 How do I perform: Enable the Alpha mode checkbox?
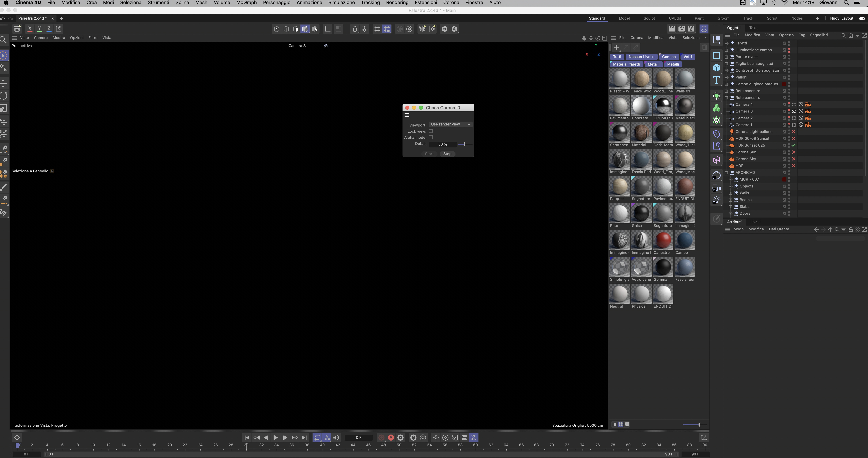pyautogui.click(x=431, y=137)
